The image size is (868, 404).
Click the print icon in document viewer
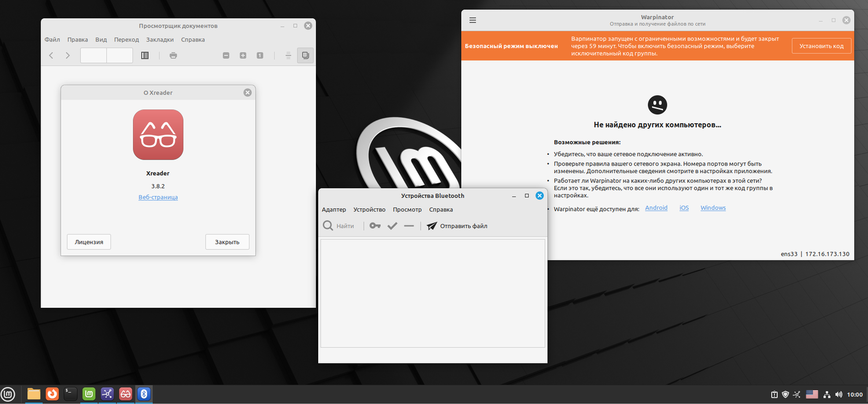coord(173,56)
